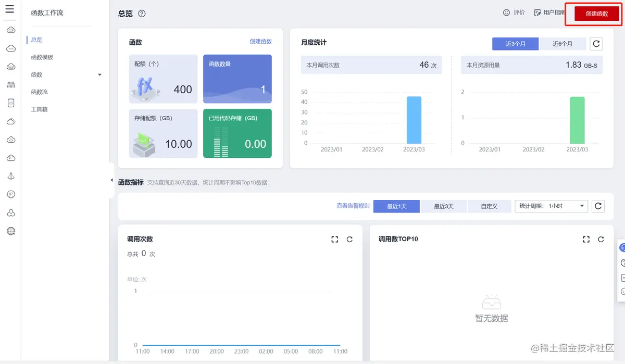Open 工具箱 in the navigation
625x364 pixels.
click(40, 110)
